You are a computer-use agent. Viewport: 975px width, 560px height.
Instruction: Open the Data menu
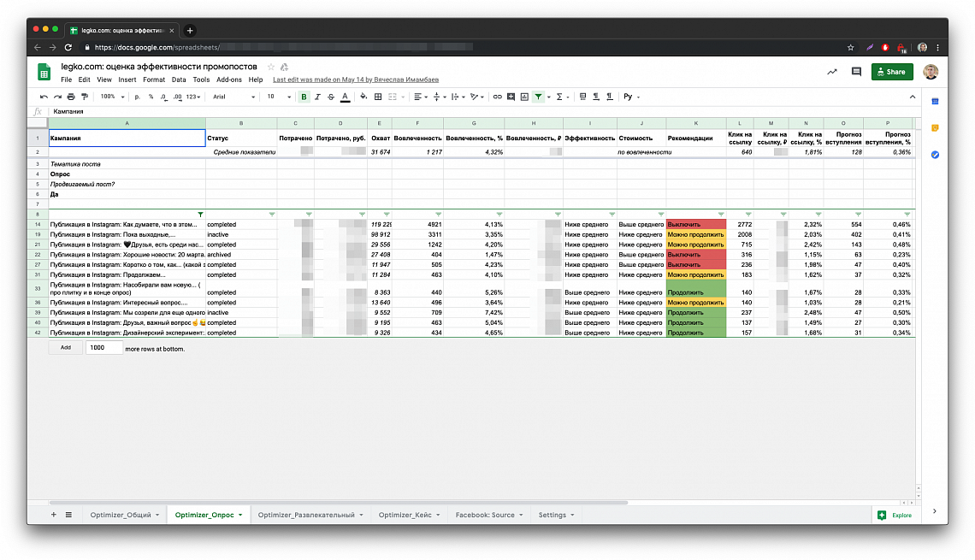point(179,80)
